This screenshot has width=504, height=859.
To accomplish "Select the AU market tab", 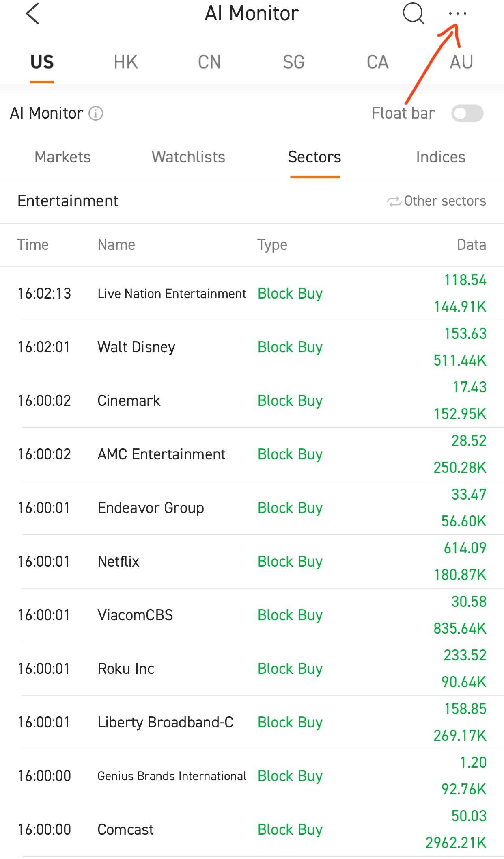I will click(461, 62).
